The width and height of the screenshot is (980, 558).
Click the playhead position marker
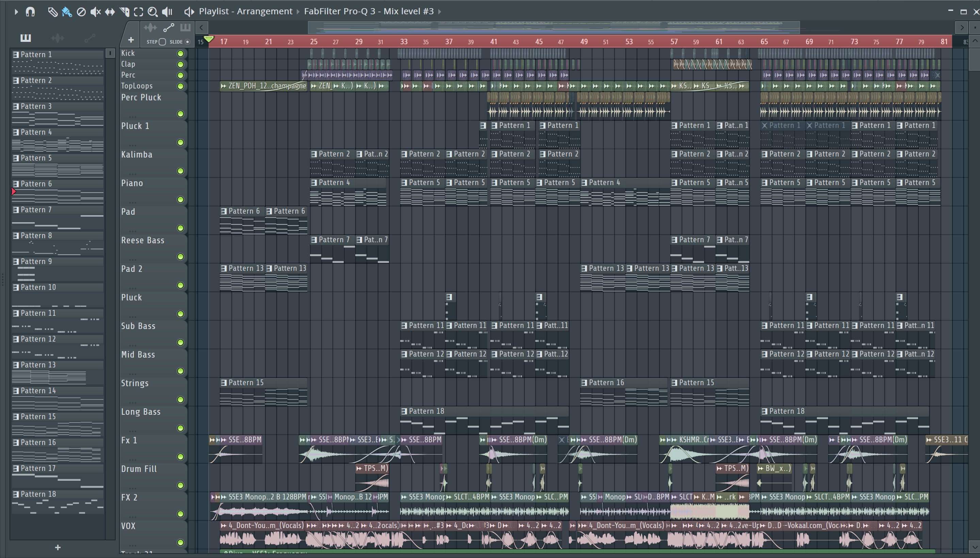click(x=209, y=39)
